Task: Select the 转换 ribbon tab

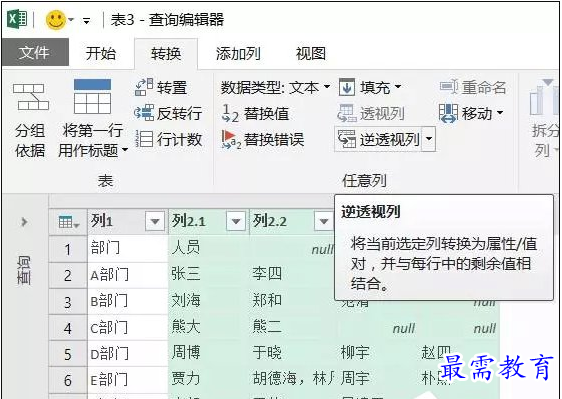Action: click(166, 53)
